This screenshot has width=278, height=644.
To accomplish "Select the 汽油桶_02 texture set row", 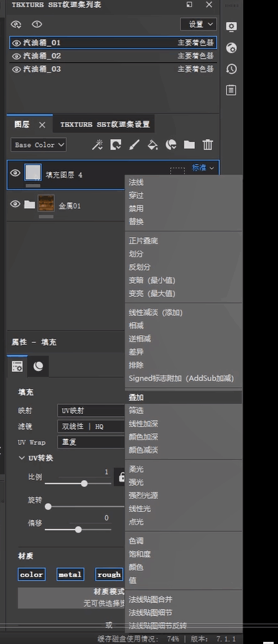I will tap(113, 56).
